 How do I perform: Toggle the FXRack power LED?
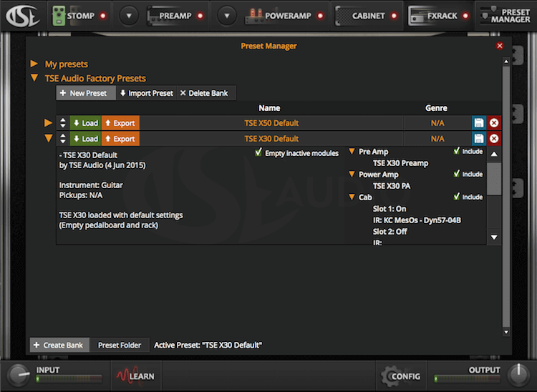(x=465, y=16)
